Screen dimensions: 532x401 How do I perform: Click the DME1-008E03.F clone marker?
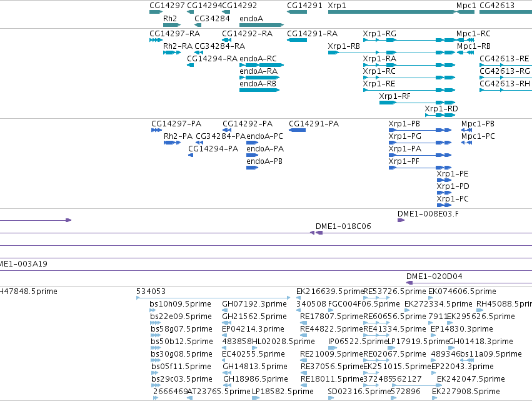coord(401,220)
